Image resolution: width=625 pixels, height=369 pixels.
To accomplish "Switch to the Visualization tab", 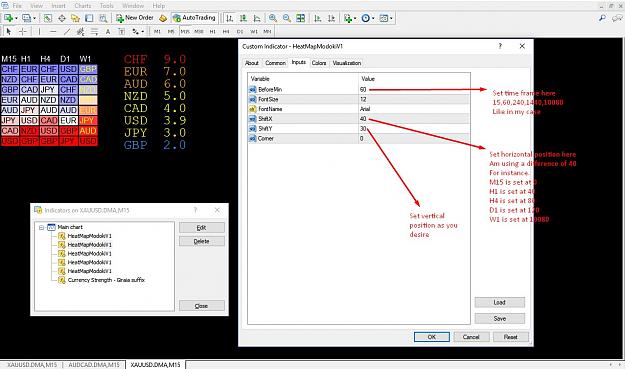I will (347, 63).
